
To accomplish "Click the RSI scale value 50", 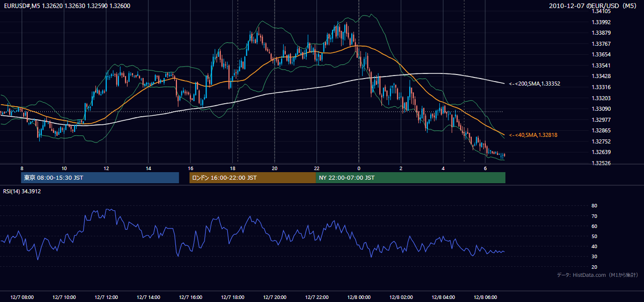I will [595, 236].
